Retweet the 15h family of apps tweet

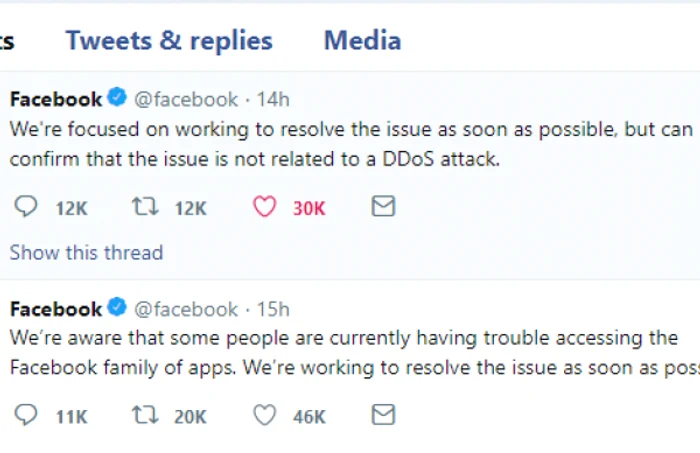[145, 415]
